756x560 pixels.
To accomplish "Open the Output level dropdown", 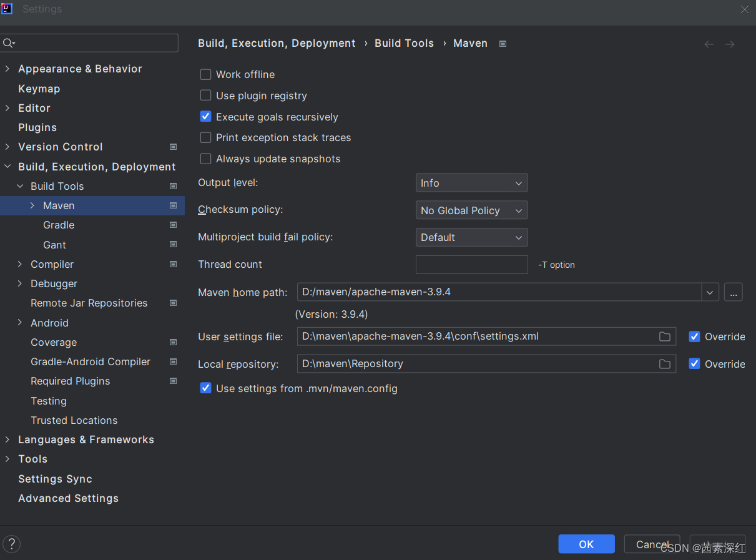I will [472, 183].
